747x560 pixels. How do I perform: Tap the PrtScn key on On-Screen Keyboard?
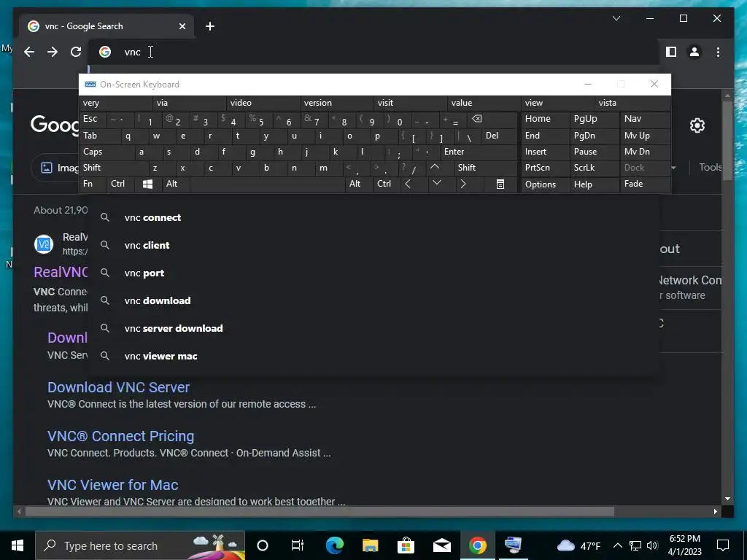[x=545, y=168]
